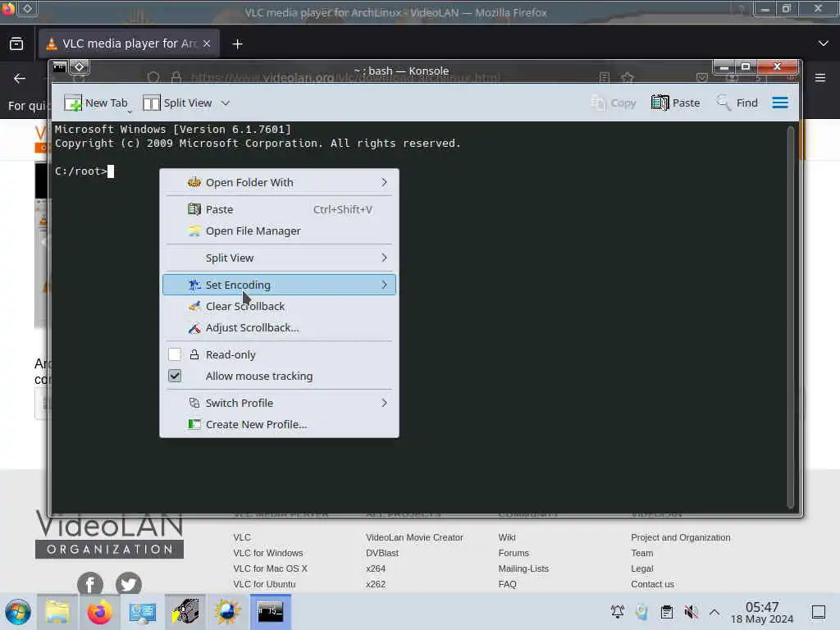Click the Read-only lock icon

194,354
